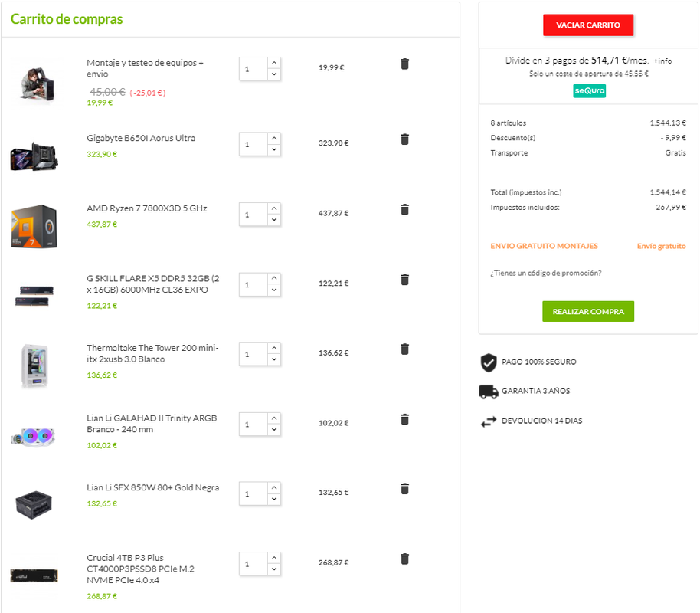Increase quantity of Thermaltake Tower 200
The image size is (700, 613).
pyautogui.click(x=274, y=348)
